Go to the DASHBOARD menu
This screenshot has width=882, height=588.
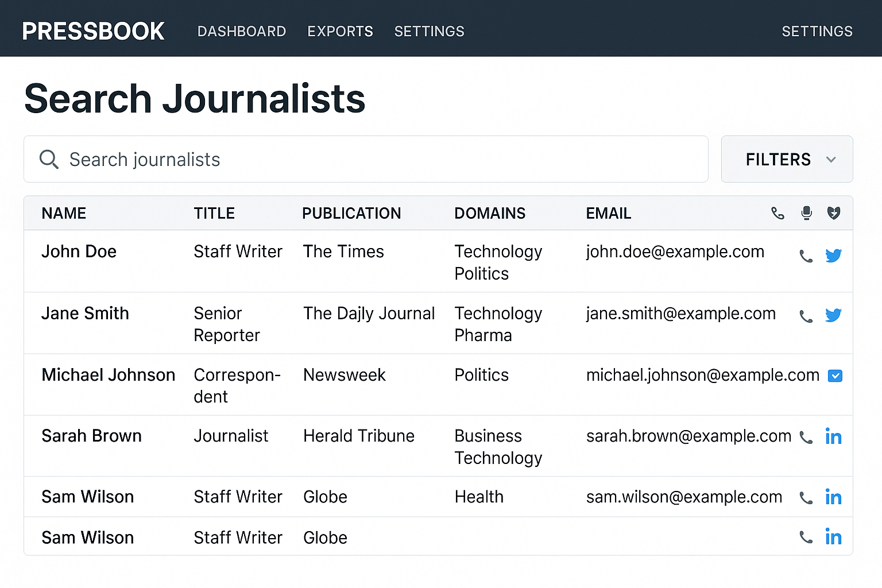pyautogui.click(x=242, y=31)
